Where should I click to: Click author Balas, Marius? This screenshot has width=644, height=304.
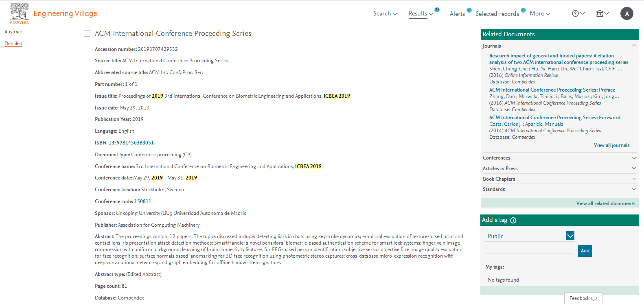pos(575,96)
